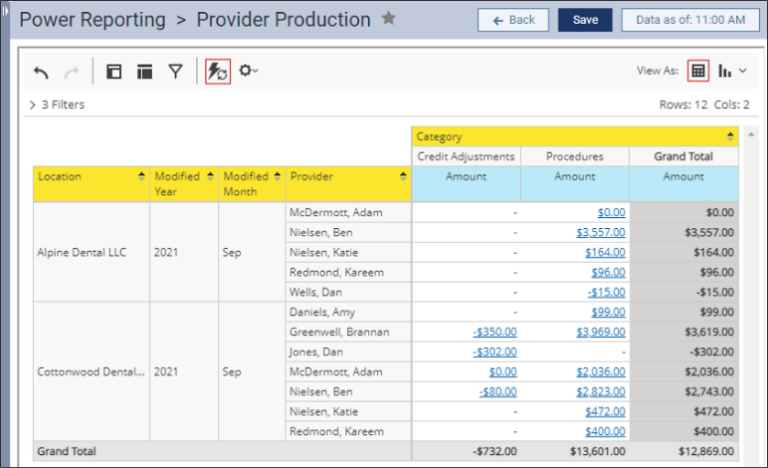This screenshot has width=768, height=468.
Task: Click the Power Reporting breadcrumb
Action: [93, 20]
